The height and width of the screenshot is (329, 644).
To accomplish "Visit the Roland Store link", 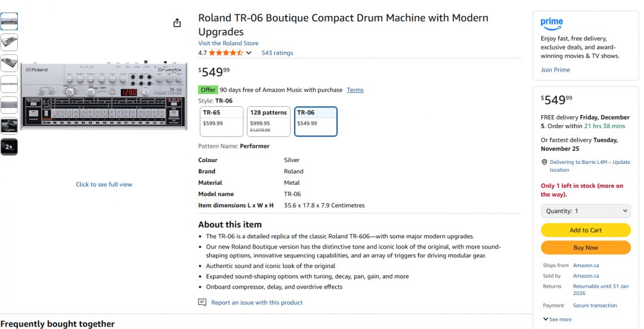I will [x=228, y=44].
